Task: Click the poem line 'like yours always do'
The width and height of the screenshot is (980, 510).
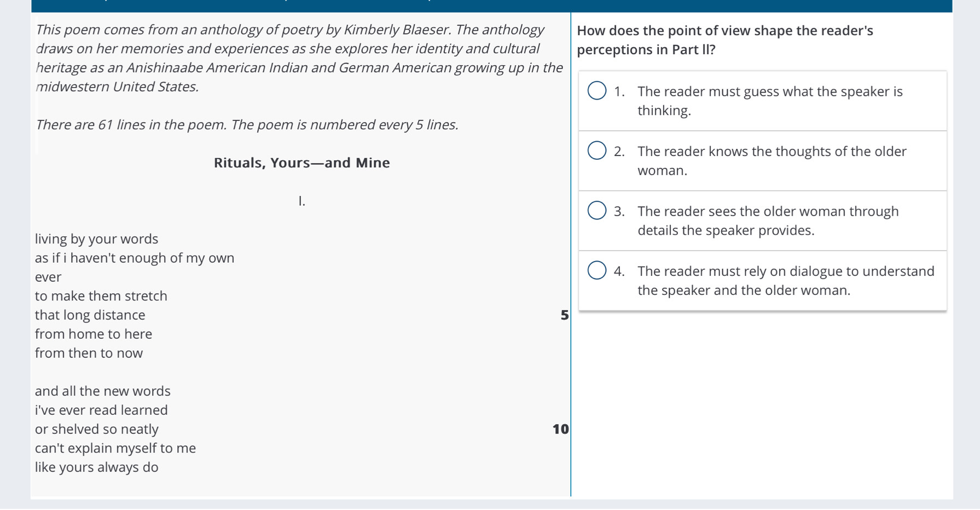Action: 96,467
